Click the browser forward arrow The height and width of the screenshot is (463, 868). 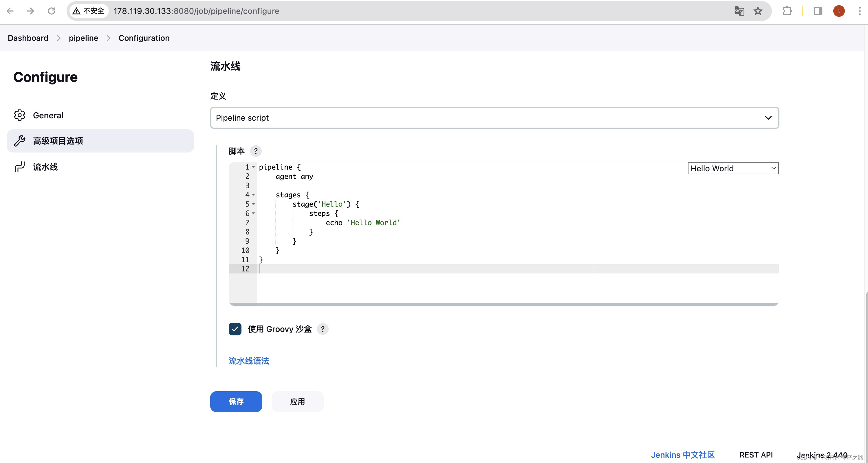pyautogui.click(x=30, y=11)
